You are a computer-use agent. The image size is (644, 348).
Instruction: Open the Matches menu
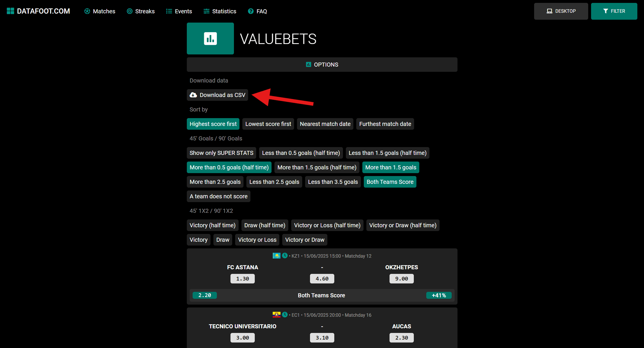(100, 11)
